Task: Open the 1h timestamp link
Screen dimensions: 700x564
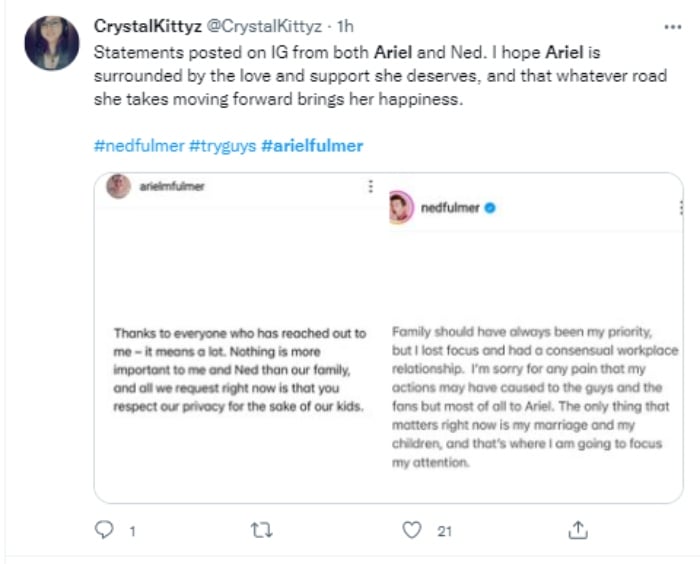Action: [x=345, y=26]
